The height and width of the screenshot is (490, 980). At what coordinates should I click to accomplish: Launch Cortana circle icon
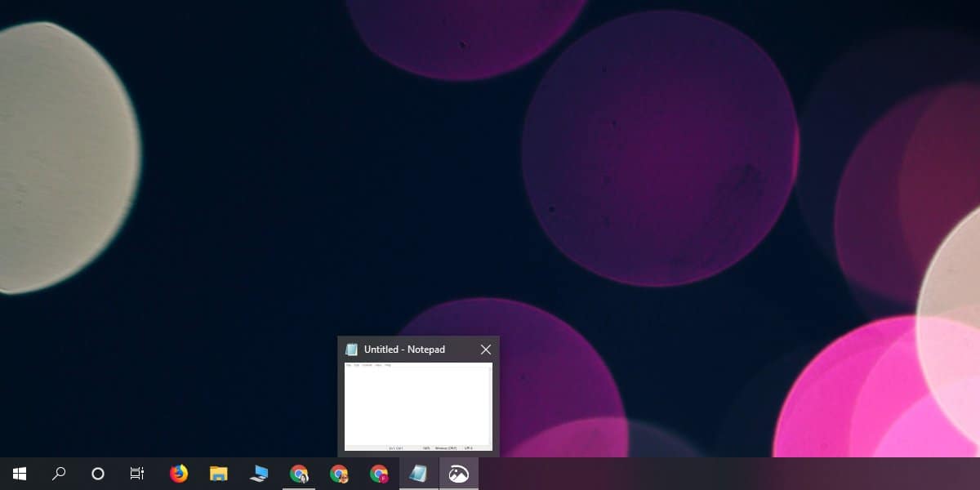tap(98, 474)
